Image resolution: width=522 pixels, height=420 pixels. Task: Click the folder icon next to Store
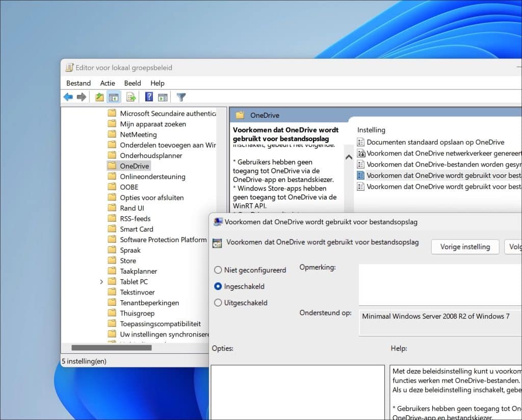point(112,260)
